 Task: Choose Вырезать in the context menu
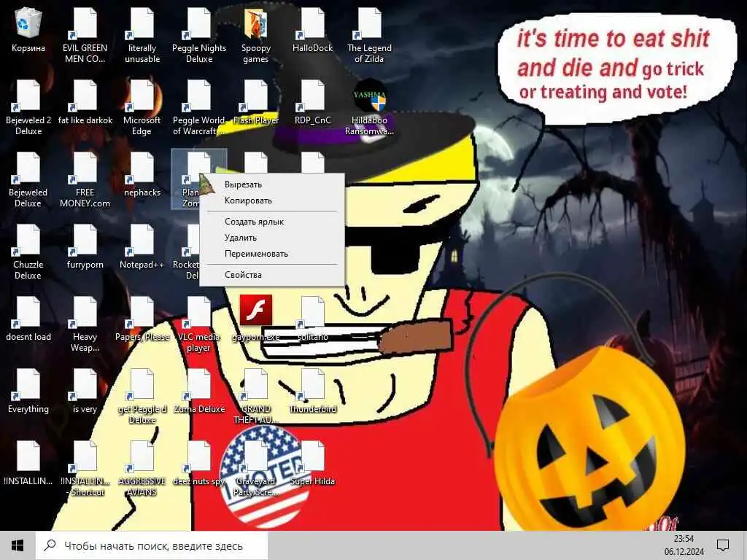272,184
